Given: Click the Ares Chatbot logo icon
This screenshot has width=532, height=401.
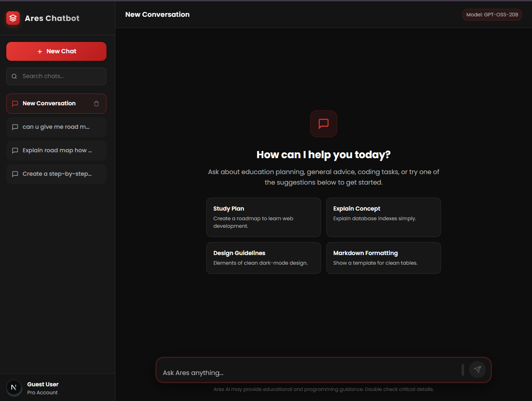Looking at the screenshot, I should click(x=13, y=18).
